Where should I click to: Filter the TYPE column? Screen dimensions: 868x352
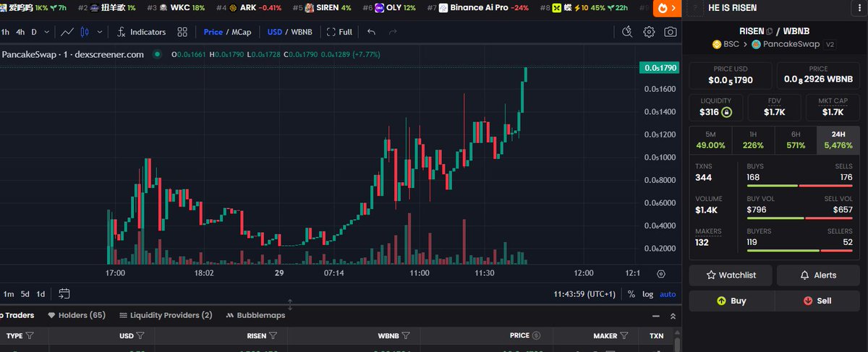(30, 335)
